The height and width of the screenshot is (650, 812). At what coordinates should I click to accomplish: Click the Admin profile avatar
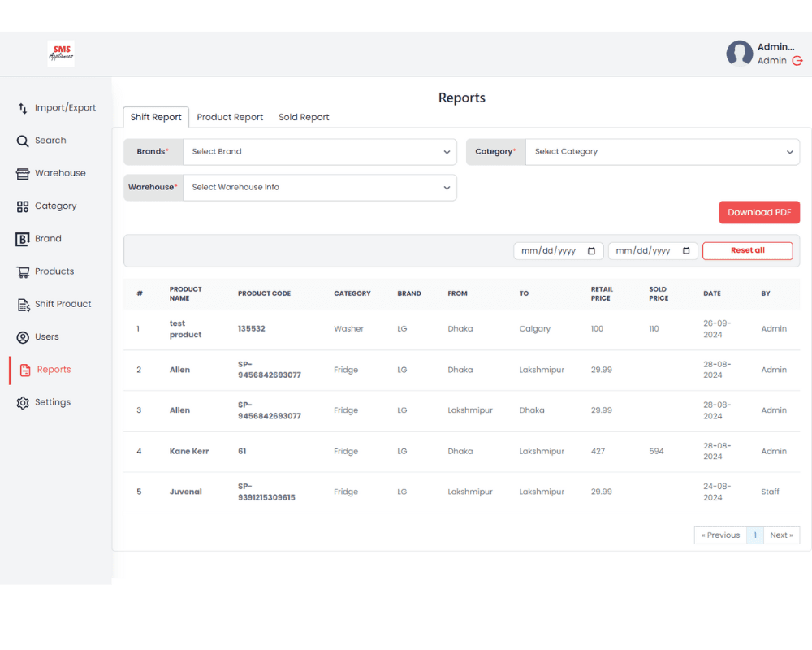740,54
